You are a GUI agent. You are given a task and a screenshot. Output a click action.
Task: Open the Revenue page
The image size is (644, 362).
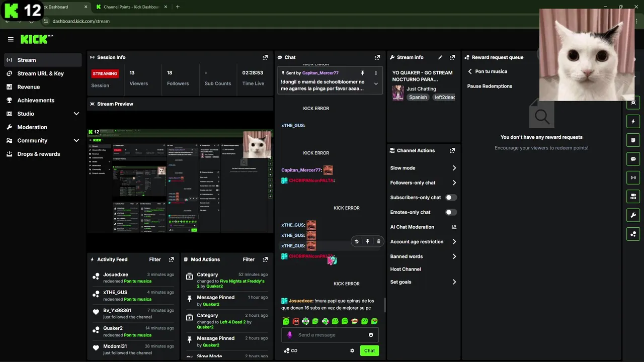tap(43, 87)
